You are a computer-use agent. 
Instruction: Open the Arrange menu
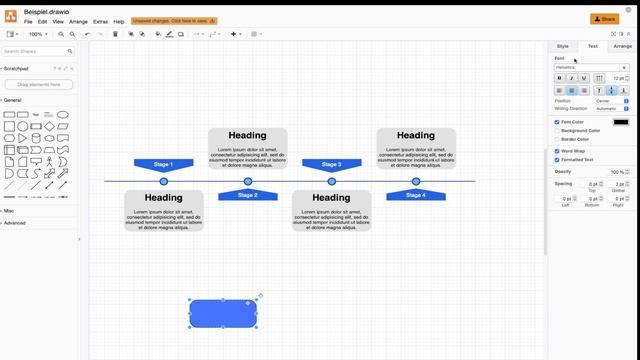tap(78, 22)
